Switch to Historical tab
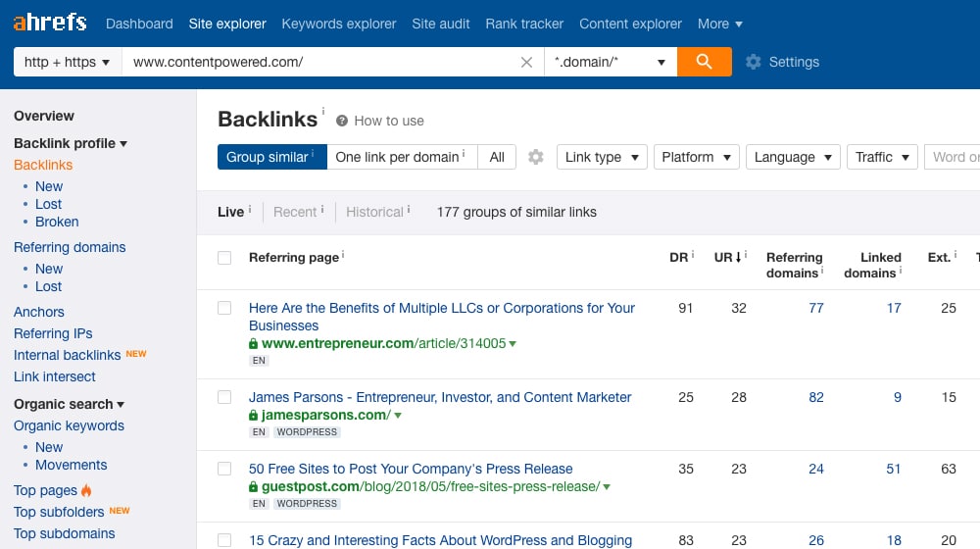Image resolution: width=980 pixels, height=549 pixels. point(375,212)
